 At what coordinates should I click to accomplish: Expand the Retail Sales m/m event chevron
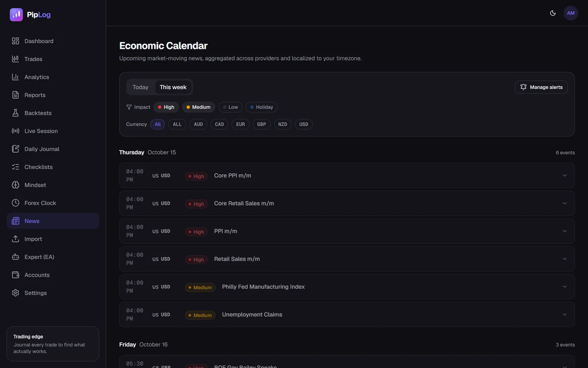pos(565,259)
